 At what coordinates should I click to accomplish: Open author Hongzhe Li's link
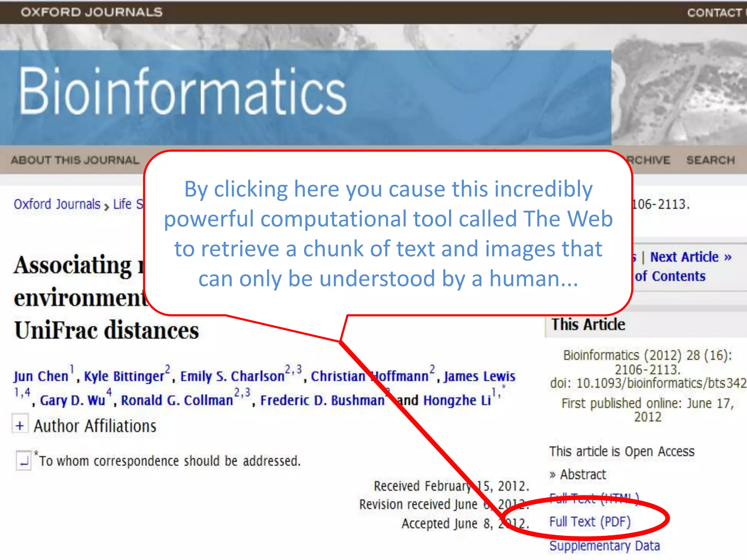click(457, 400)
